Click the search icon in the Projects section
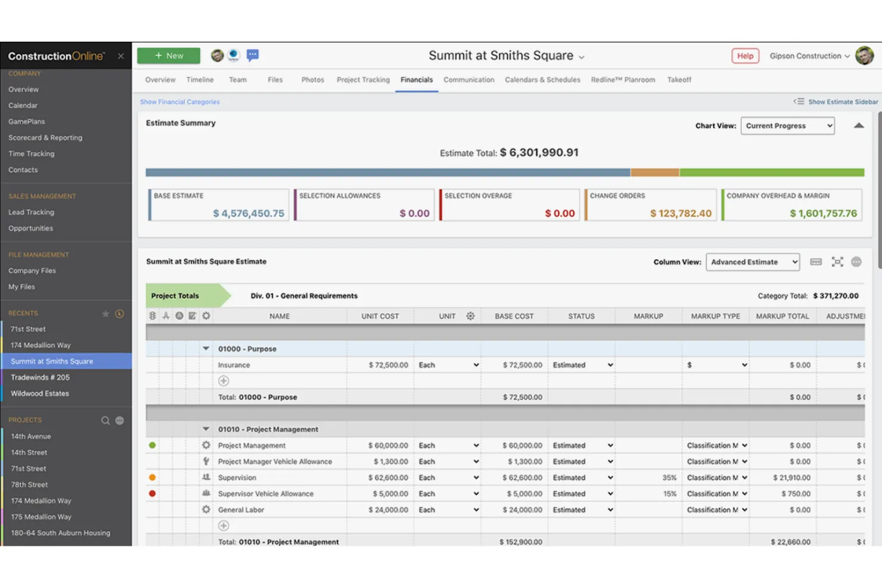 pos(105,420)
